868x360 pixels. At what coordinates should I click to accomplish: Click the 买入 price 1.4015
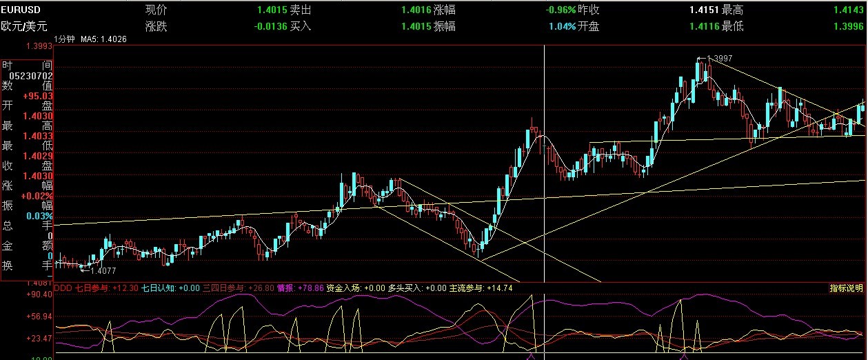(x=416, y=27)
